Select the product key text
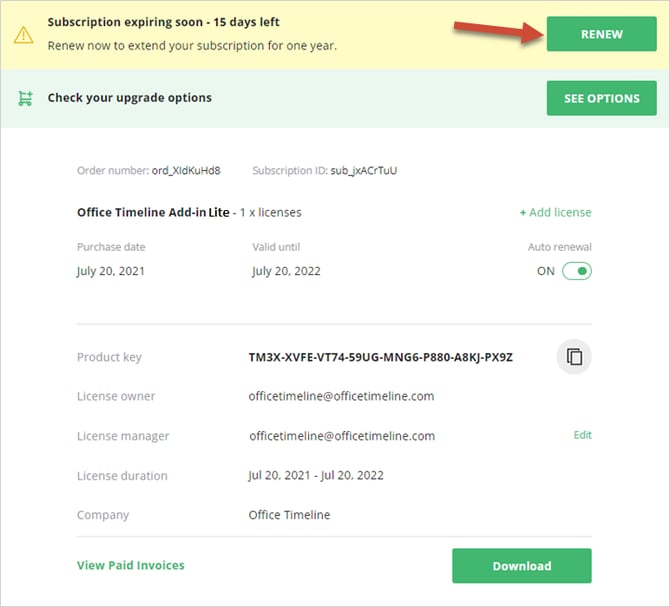Viewport: 670px width, 607px height. coord(380,356)
